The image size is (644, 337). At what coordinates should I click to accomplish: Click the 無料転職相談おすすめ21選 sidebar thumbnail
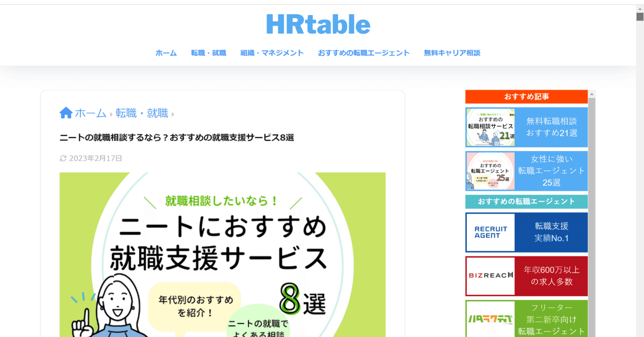click(490, 127)
